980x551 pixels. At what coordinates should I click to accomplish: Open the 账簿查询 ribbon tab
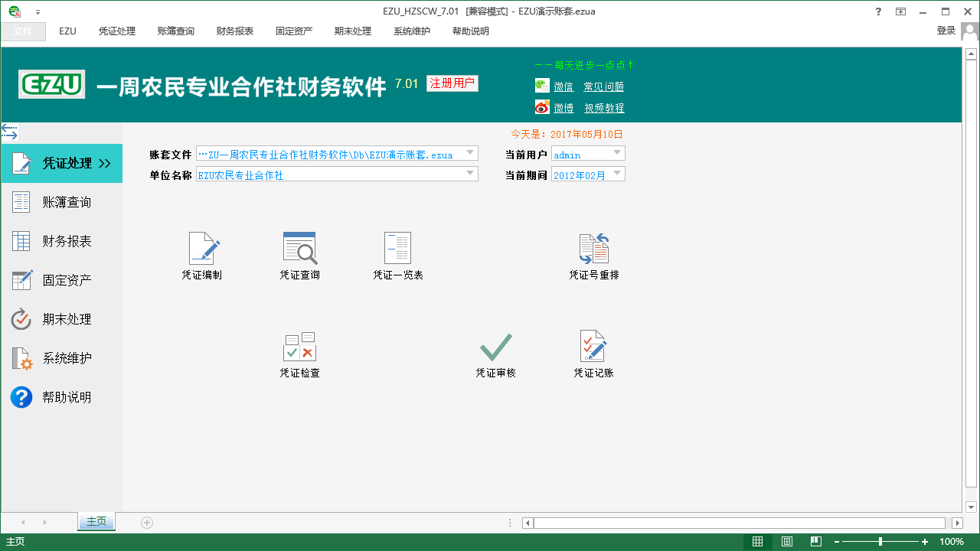[176, 31]
